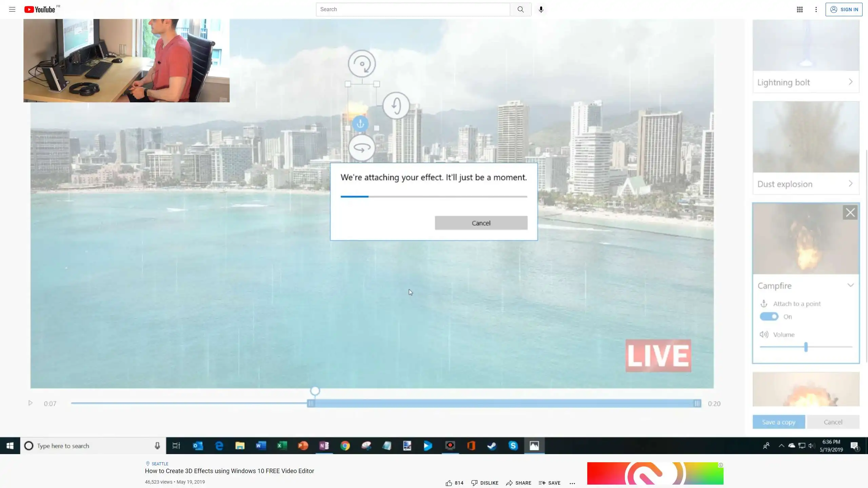Image resolution: width=868 pixels, height=488 pixels.
Task: Expand the Dust explosion effect chevron
Action: (x=850, y=184)
